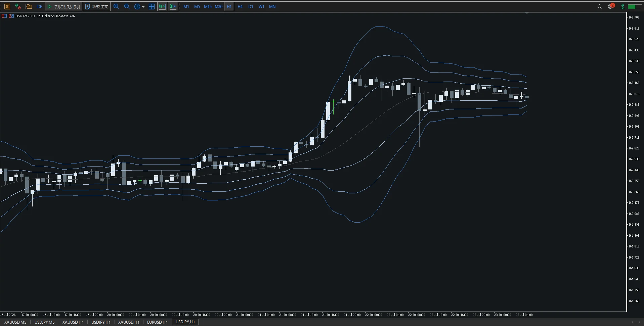The width and height of the screenshot is (644, 326).
Task: Click the green LVL icon
Action: coord(622,6)
